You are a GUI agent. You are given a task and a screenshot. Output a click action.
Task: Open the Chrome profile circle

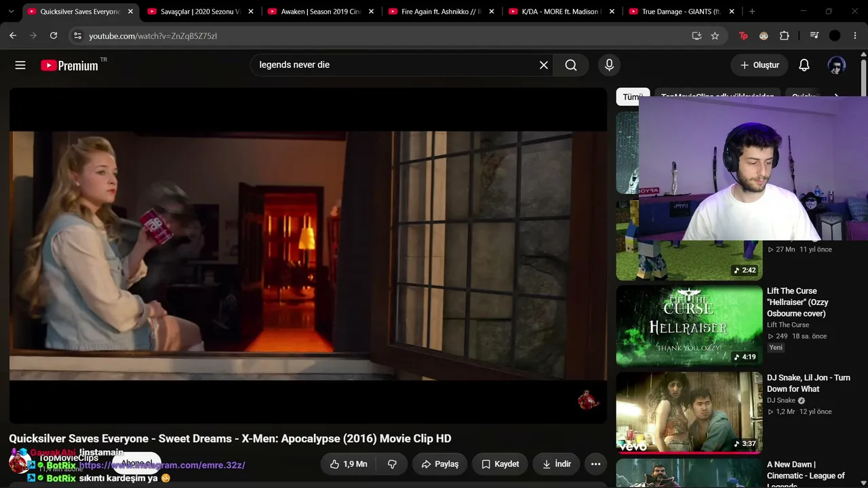[x=835, y=36]
